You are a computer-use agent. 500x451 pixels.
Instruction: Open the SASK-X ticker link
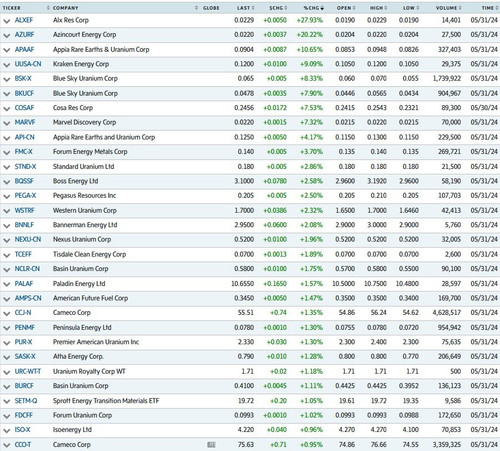click(25, 357)
